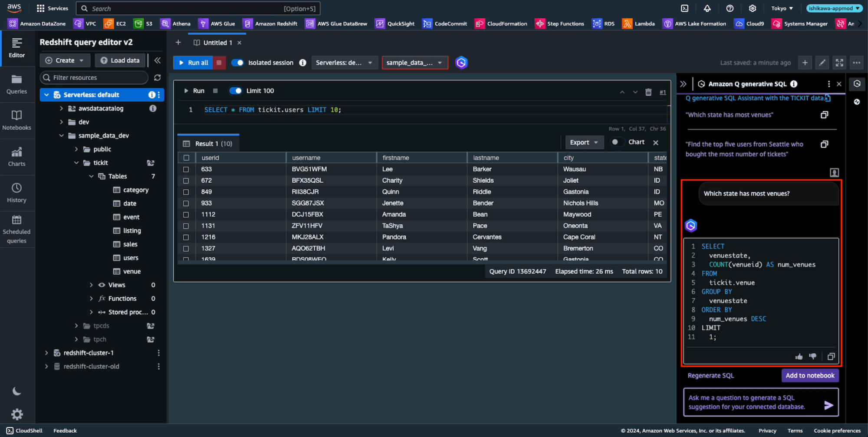Open the Queries sidebar section
Image resolution: width=868 pixels, height=437 pixels.
pyautogui.click(x=17, y=85)
